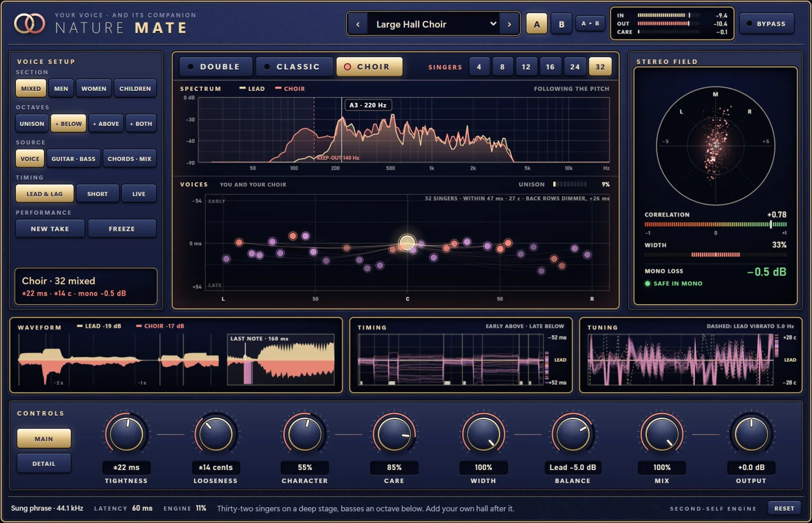Image resolution: width=812 pixels, height=523 pixels.
Task: Choose the Women section
Action: coord(94,89)
